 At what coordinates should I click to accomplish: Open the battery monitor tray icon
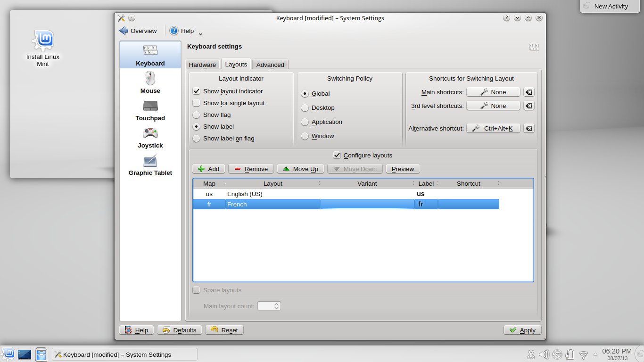[570, 354]
